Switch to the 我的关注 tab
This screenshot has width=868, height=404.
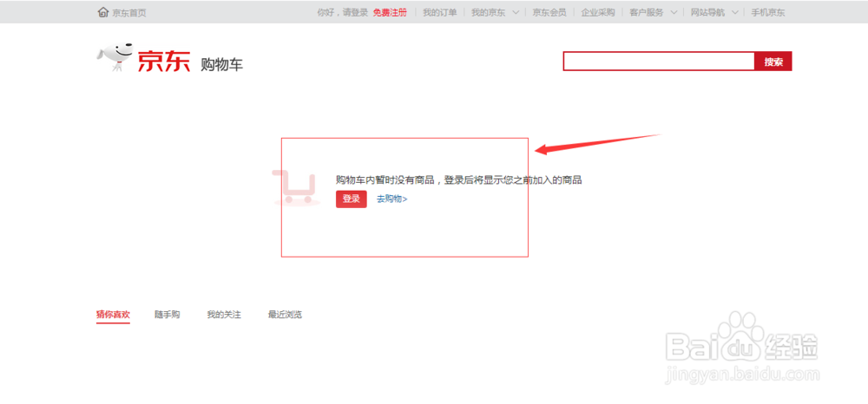pyautogui.click(x=224, y=315)
